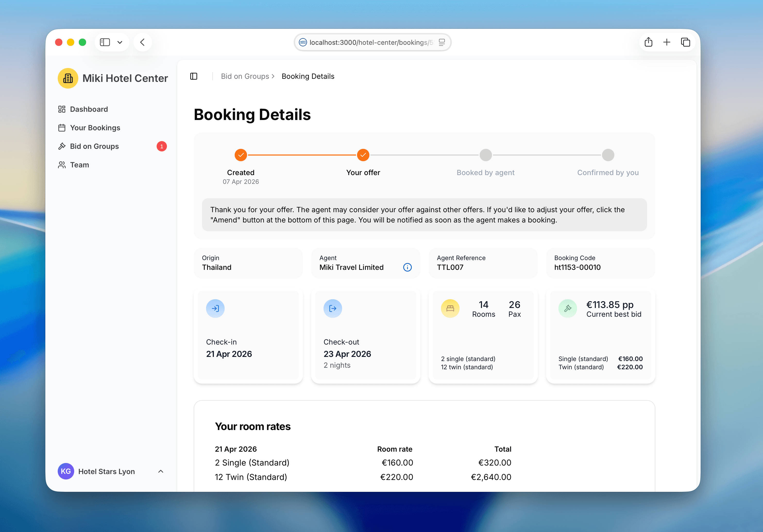The width and height of the screenshot is (763, 532).
Task: Click the reader view icon in address bar
Action: coord(442,42)
